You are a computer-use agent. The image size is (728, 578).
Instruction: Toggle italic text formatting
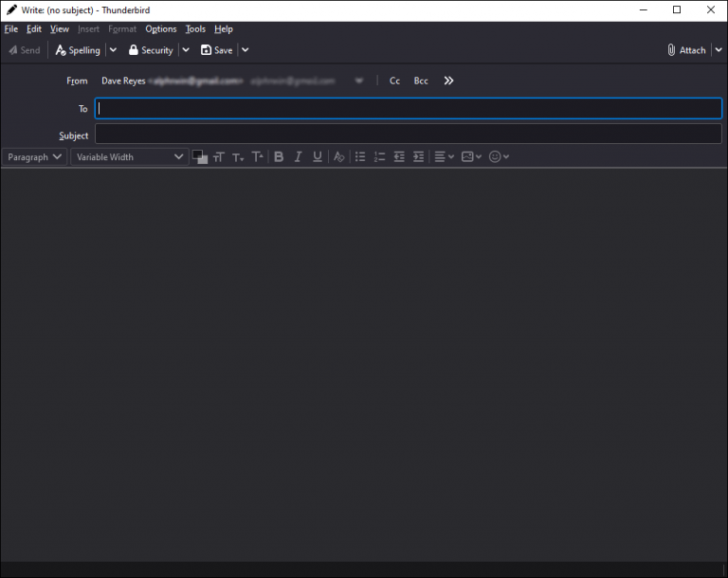[298, 157]
